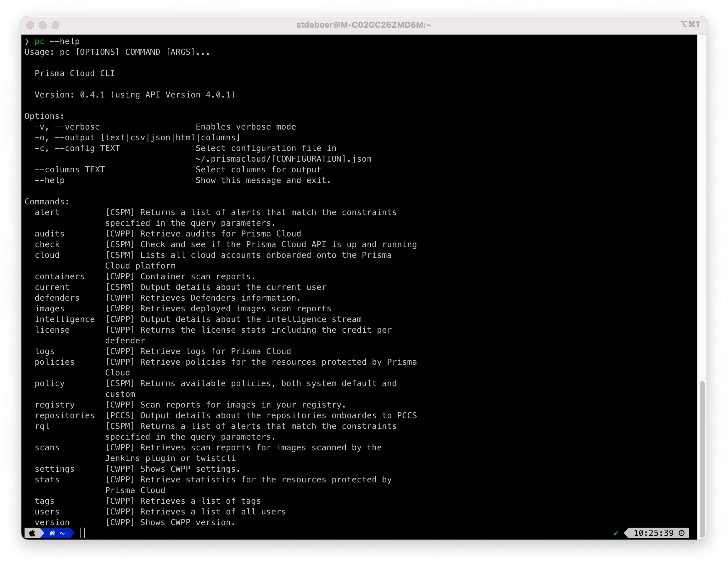Click the --verbose option text

tap(77, 127)
